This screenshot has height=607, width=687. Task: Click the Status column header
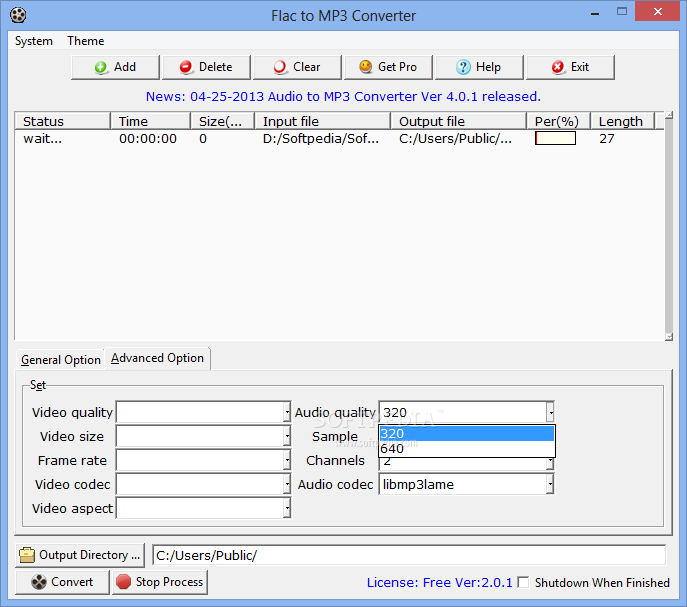[x=62, y=121]
